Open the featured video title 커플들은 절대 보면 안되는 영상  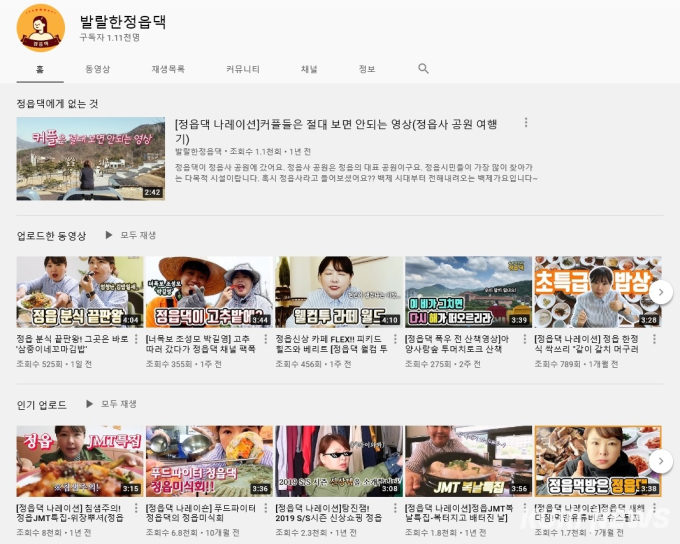click(x=336, y=131)
